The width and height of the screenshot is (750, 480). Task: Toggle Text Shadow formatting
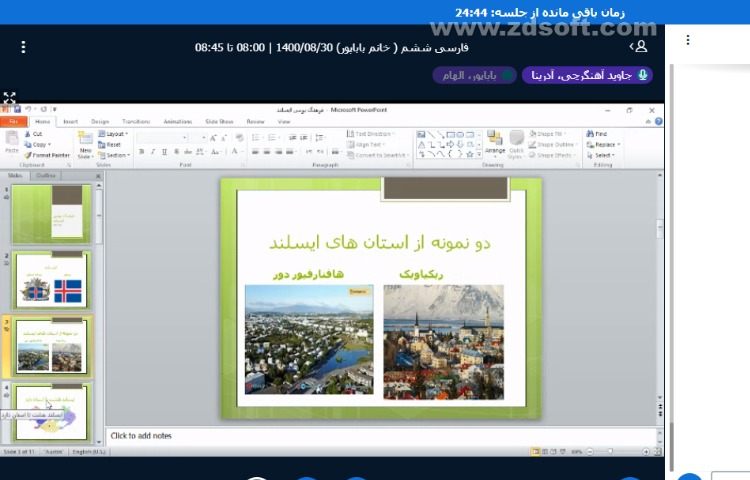(x=176, y=152)
